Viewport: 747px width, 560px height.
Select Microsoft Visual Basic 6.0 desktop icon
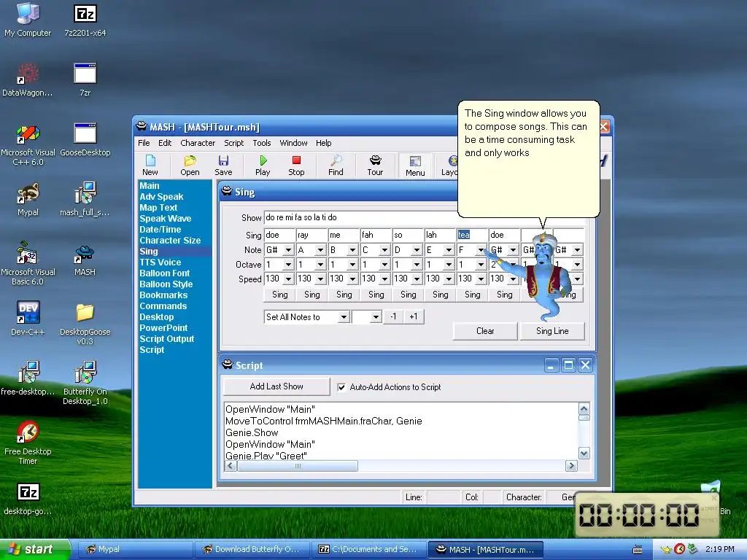click(28, 264)
